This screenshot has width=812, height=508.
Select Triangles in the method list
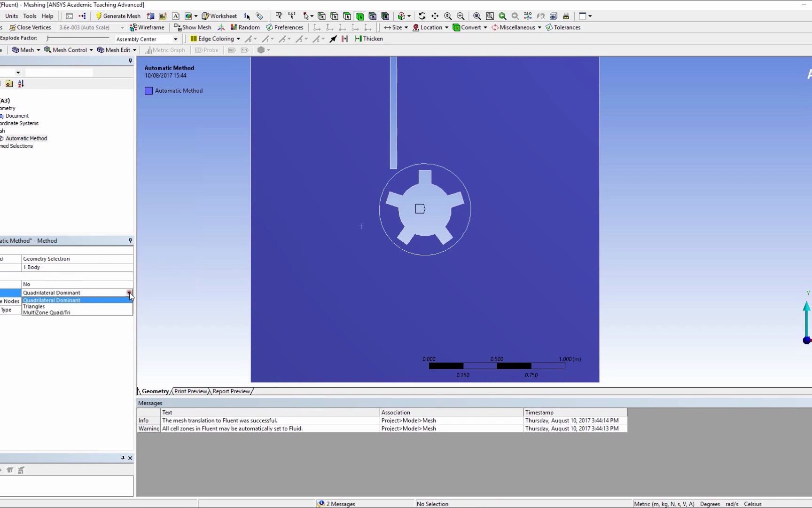pyautogui.click(x=33, y=306)
